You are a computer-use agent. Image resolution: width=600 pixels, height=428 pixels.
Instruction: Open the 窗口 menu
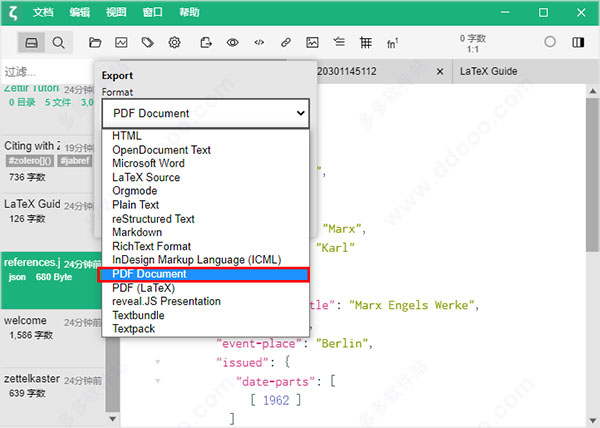tap(152, 13)
